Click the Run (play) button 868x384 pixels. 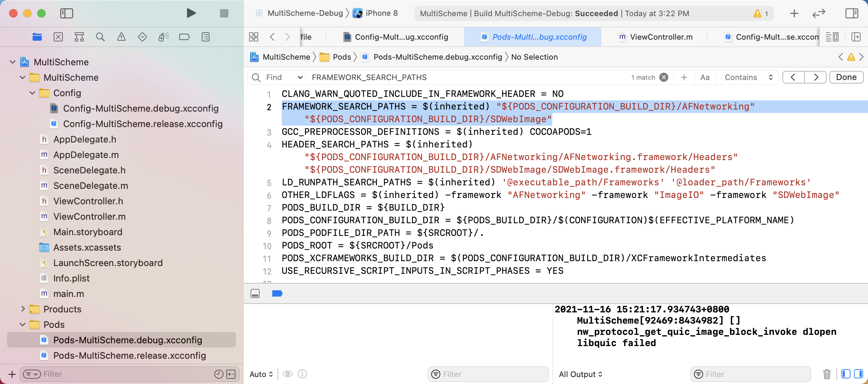[191, 13]
